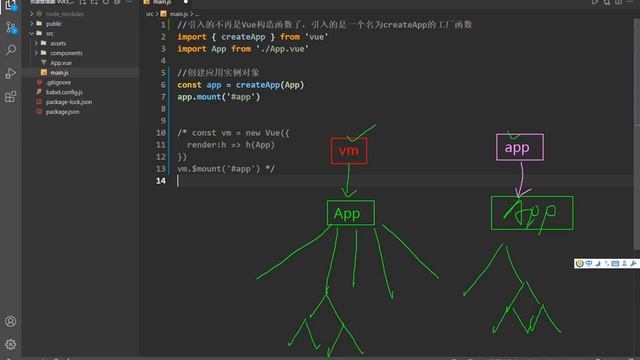Click the git icon beside .gitignore

(39, 82)
